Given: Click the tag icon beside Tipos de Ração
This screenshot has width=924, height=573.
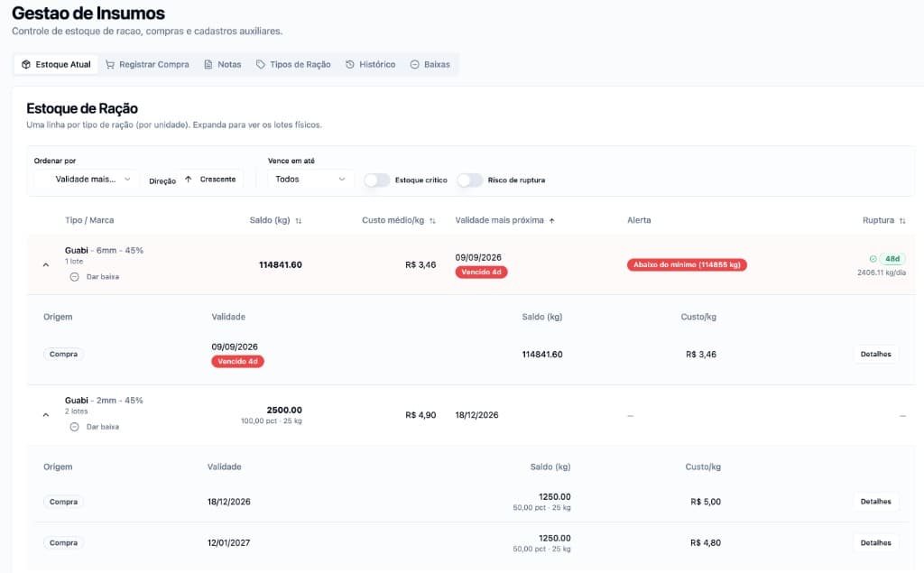Looking at the screenshot, I should (x=261, y=64).
